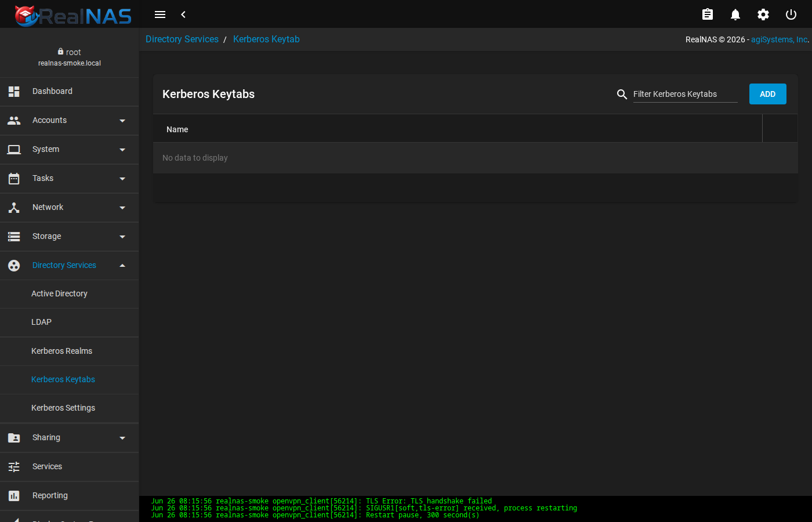812x522 pixels.
Task: Expand the Accounts menu arrow
Action: 122,121
